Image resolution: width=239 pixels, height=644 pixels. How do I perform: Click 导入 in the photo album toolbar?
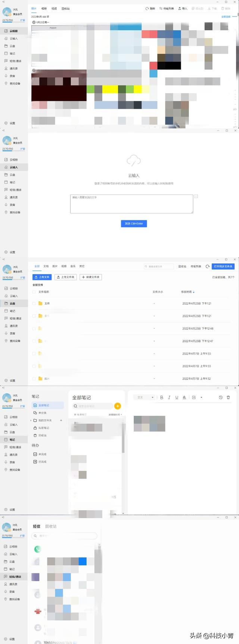click(183, 9)
